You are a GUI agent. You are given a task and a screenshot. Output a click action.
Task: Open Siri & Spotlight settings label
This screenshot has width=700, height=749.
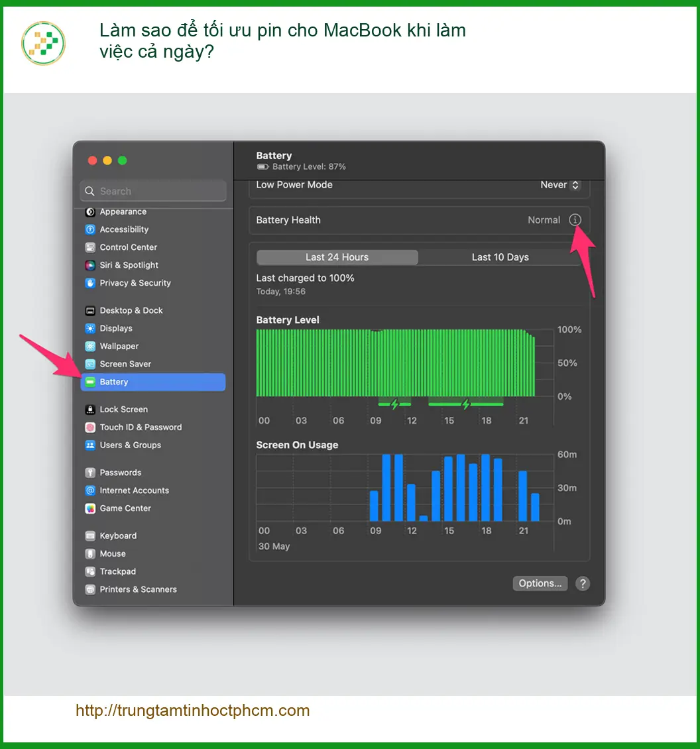pos(129,265)
